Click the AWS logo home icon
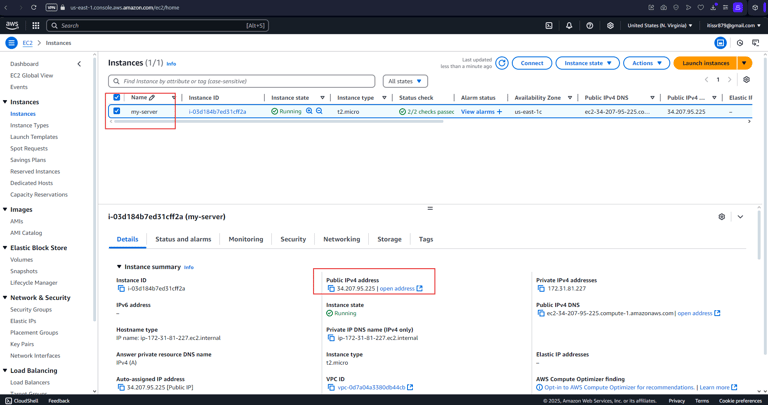This screenshot has height=405, width=768. [x=12, y=25]
